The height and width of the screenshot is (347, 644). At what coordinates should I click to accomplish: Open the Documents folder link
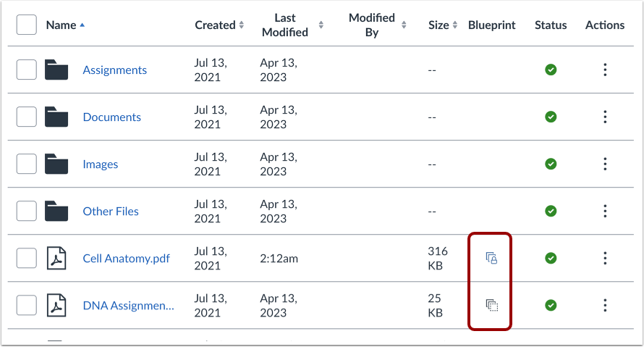coord(111,117)
